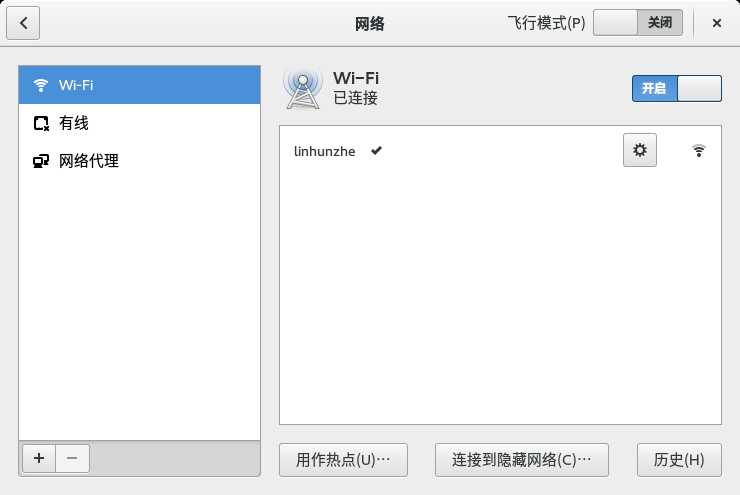
Task: Toggle the 飞行模式 airplane mode switch
Action: pos(638,22)
